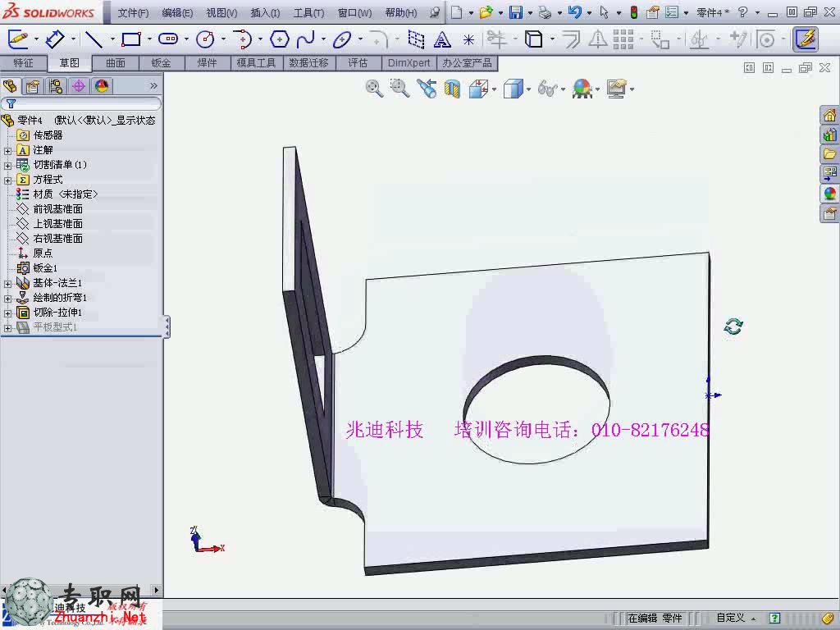
Task: Expand the 切割清单(1) tree node
Action: coord(7,166)
